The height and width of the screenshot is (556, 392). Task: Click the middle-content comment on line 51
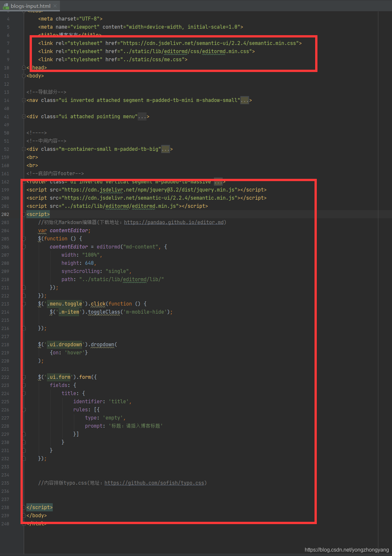pos(47,141)
